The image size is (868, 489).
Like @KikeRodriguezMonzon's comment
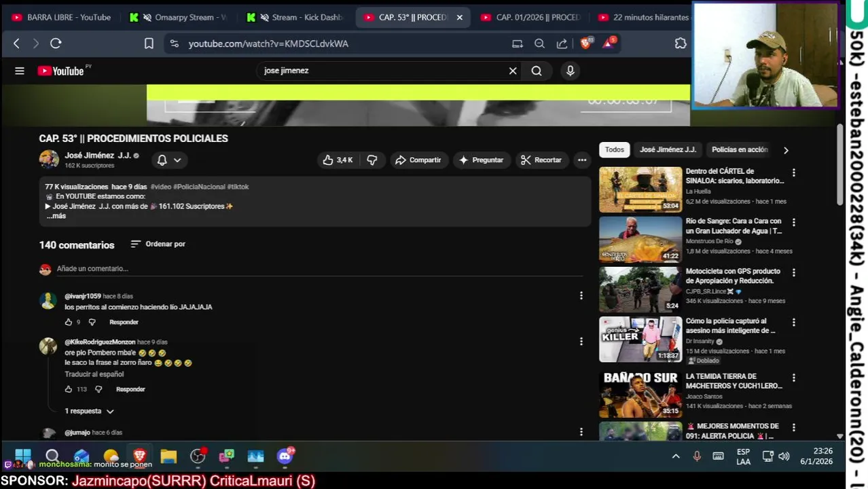[69, 389]
